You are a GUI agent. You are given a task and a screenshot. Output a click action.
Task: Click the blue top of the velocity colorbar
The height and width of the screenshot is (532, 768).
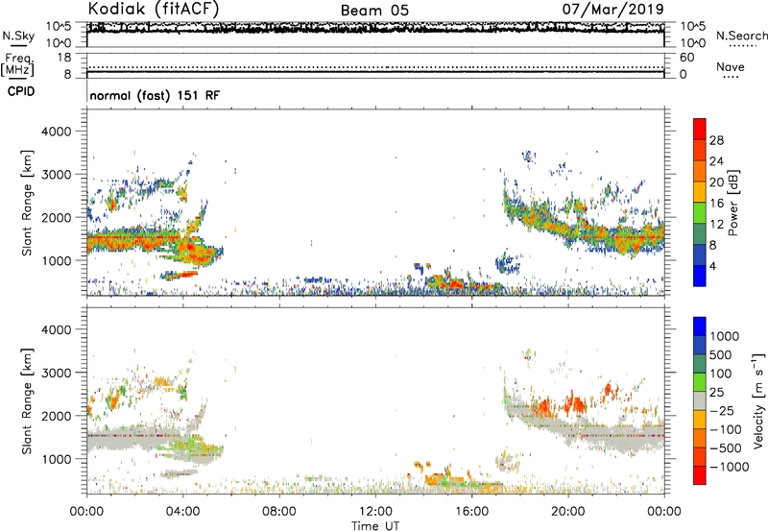(700, 326)
